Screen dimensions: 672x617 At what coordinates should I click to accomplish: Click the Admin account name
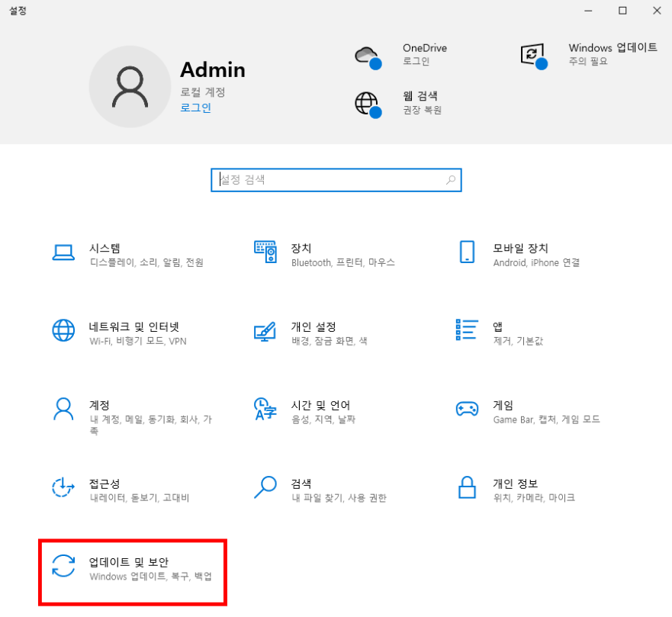coord(213,69)
